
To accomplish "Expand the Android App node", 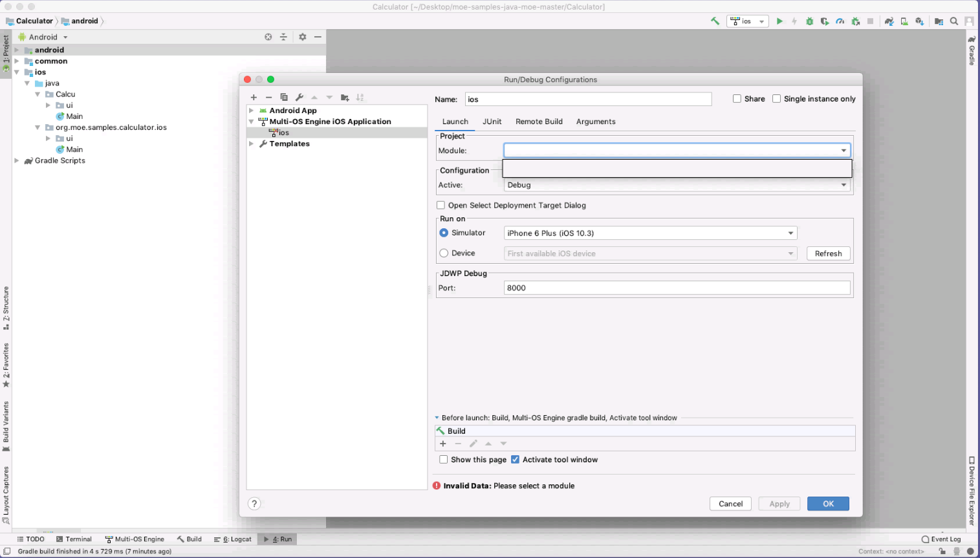I will click(252, 111).
